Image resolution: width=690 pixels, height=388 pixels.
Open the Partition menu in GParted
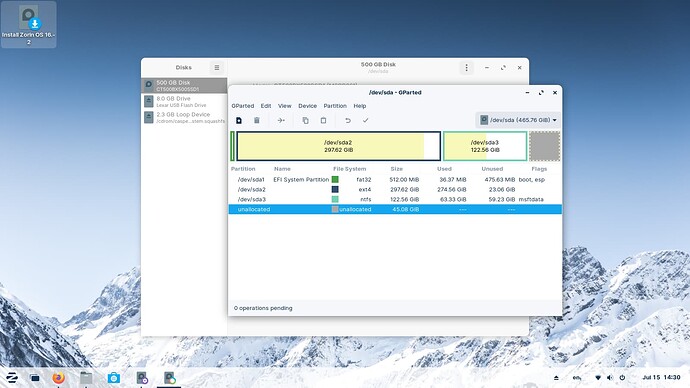point(335,106)
